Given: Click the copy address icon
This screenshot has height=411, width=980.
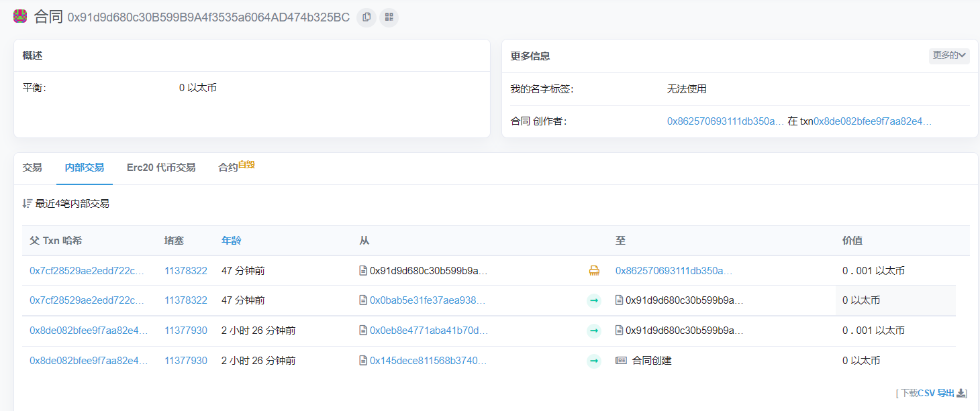Looking at the screenshot, I should 366,17.
